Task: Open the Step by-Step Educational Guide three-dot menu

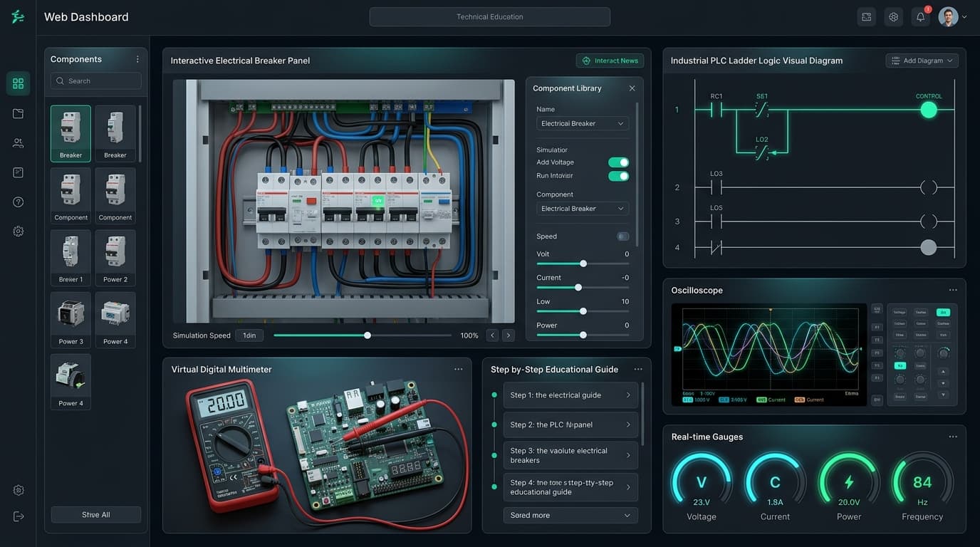Action: (638, 369)
